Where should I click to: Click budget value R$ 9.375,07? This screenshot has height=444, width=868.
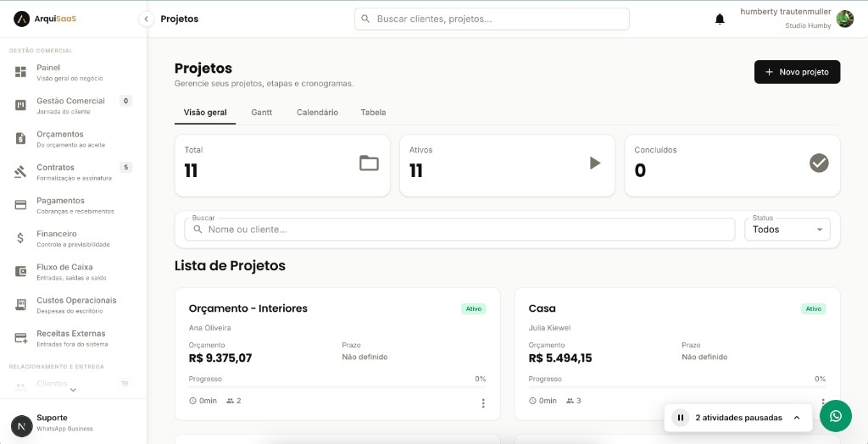[x=220, y=358]
